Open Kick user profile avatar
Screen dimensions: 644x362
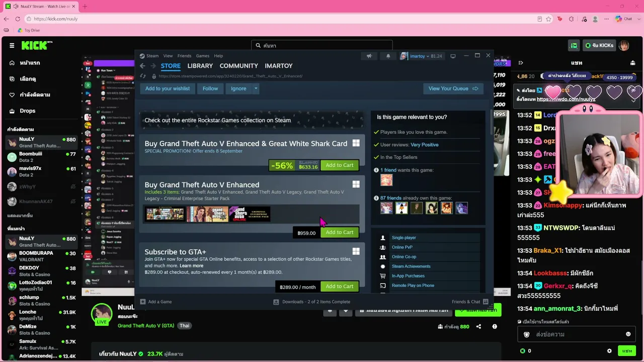[x=624, y=45]
